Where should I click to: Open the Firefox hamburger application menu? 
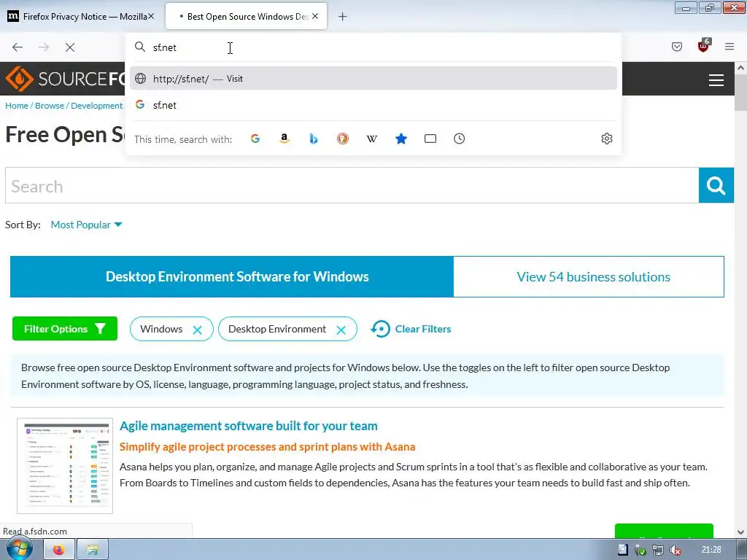pyautogui.click(x=729, y=47)
